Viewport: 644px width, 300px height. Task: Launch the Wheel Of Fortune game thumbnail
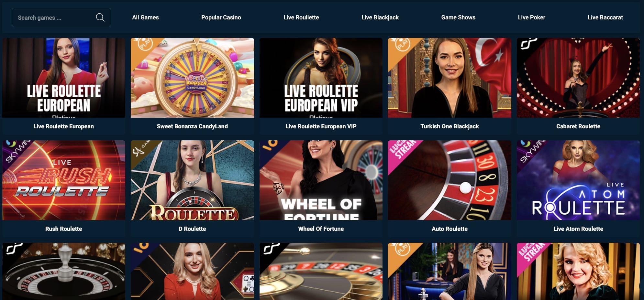coord(321,180)
